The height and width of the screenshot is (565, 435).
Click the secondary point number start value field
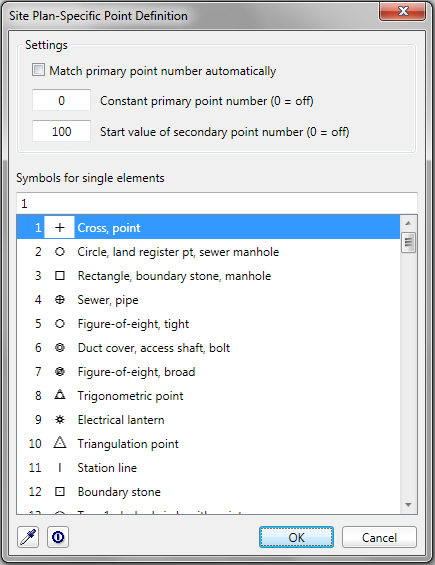[x=61, y=131]
